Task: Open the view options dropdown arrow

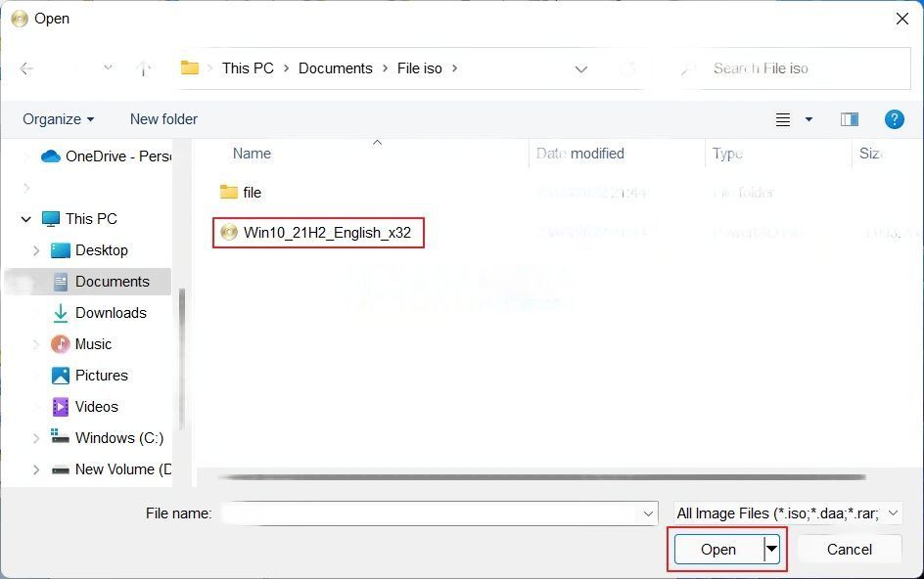Action: pos(809,119)
